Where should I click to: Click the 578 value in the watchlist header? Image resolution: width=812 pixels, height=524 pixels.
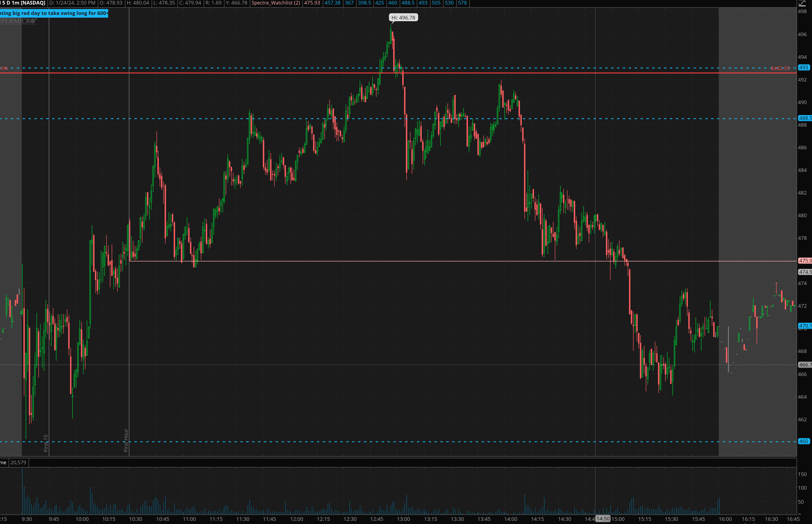point(462,3)
